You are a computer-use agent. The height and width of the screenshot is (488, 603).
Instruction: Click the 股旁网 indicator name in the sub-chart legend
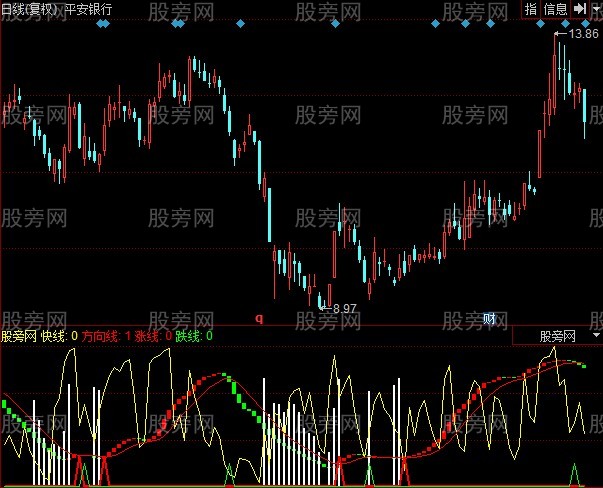[x=19, y=337]
